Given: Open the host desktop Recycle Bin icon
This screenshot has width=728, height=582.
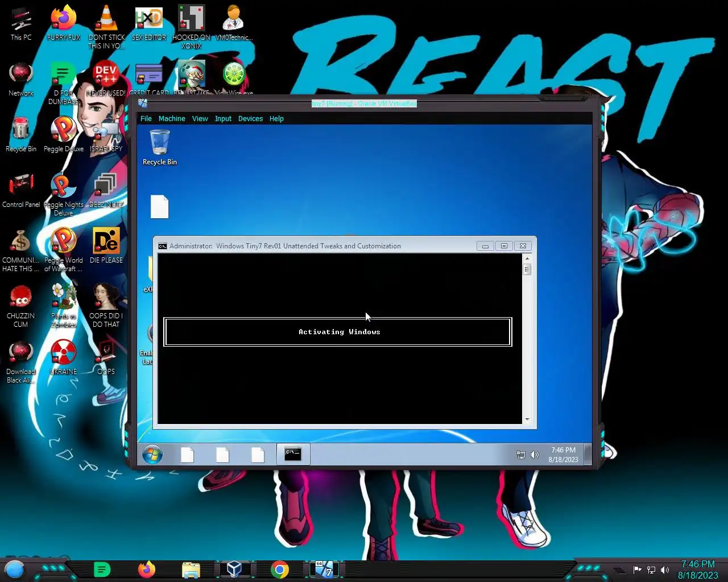Looking at the screenshot, I should coord(21,135).
